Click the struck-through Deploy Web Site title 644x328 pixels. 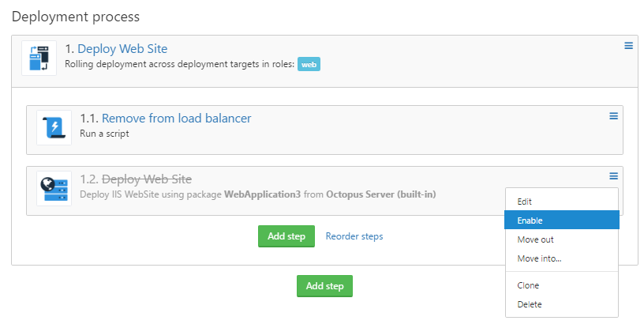[x=147, y=179]
